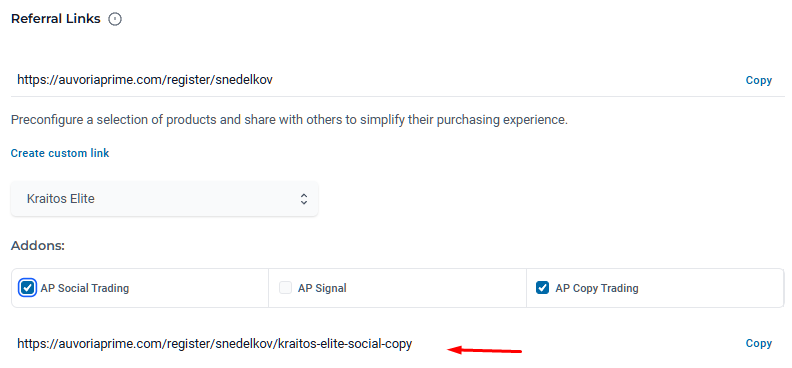The width and height of the screenshot is (792, 368).
Task: Enable the AP Signal addon checkbox
Action: (x=285, y=288)
